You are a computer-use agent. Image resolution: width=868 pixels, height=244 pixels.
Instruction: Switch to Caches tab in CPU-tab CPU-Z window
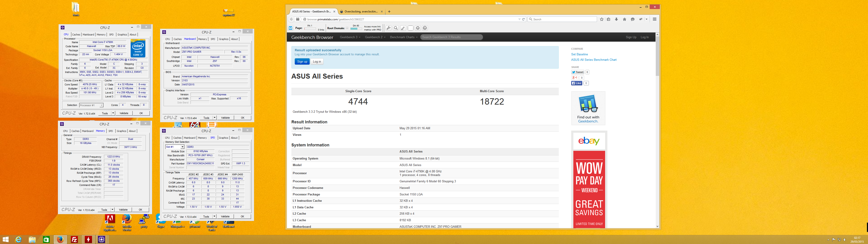click(x=76, y=35)
